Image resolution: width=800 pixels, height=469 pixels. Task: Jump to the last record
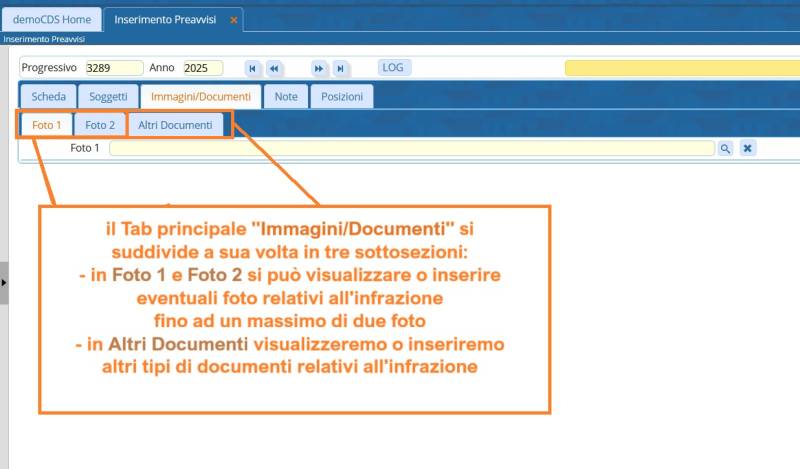tap(341, 68)
